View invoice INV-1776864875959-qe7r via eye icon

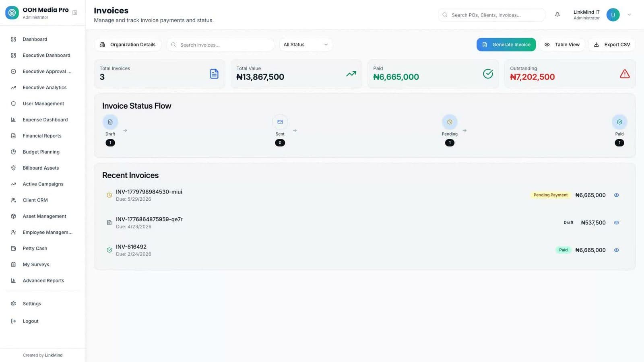point(616,222)
